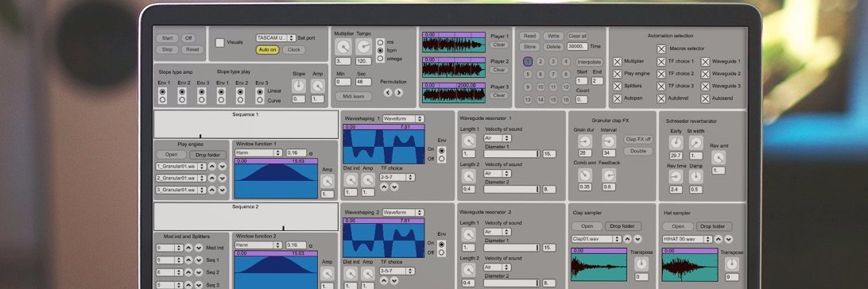The image size is (868, 289).
Task: Toggle the Autopan checkbox
Action: pyautogui.click(x=618, y=99)
